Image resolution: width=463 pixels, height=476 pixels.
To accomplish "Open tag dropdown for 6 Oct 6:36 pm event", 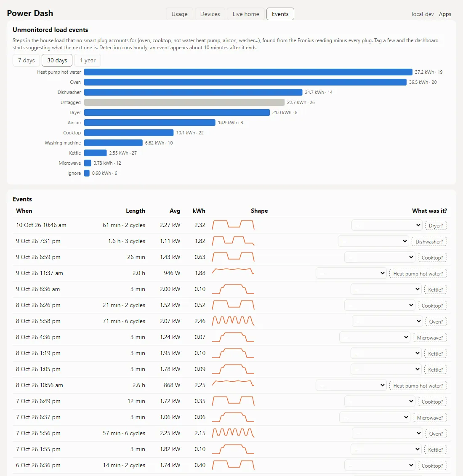I will [380, 465].
